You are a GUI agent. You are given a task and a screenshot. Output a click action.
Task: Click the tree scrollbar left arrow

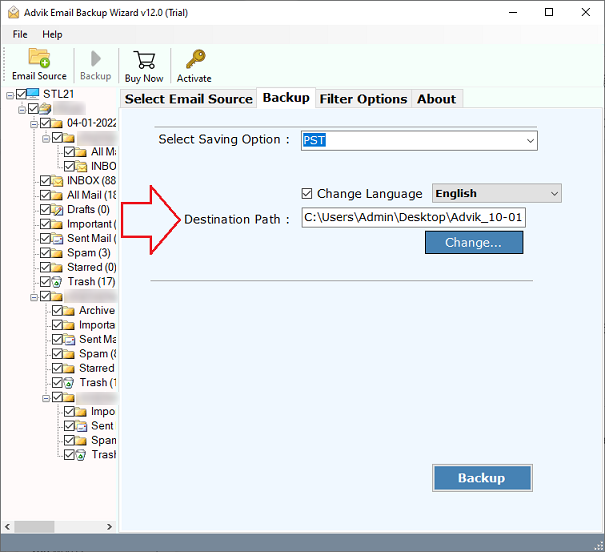click(x=8, y=527)
